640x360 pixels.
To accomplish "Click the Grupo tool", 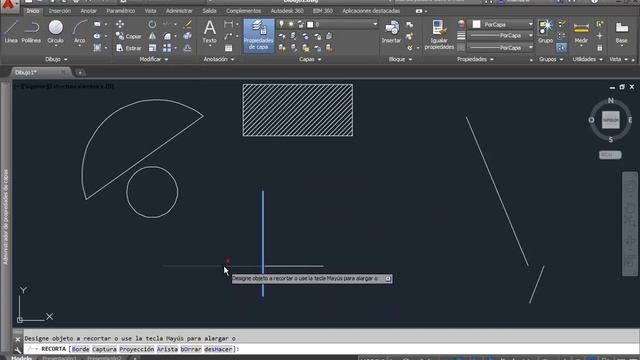I will 545,31.
